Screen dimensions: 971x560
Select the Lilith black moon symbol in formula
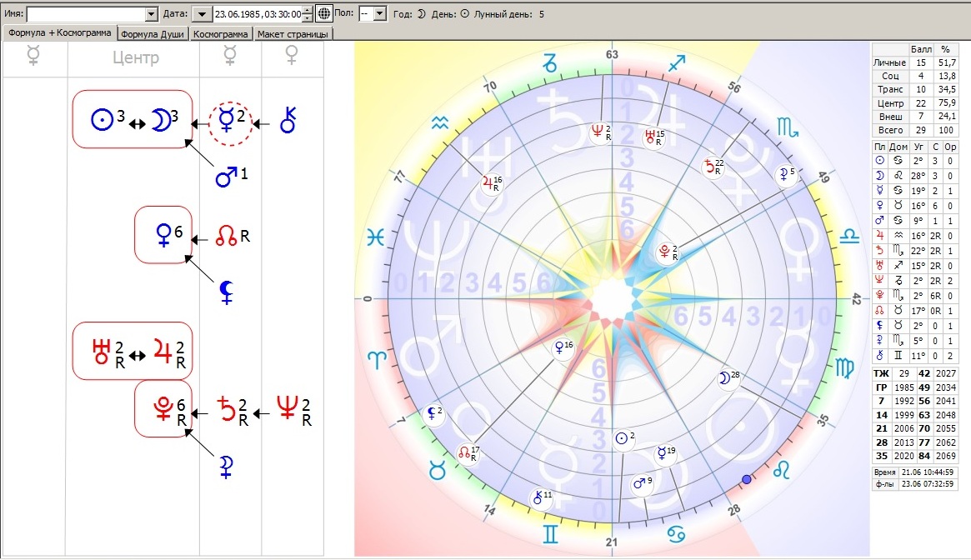coord(227,292)
